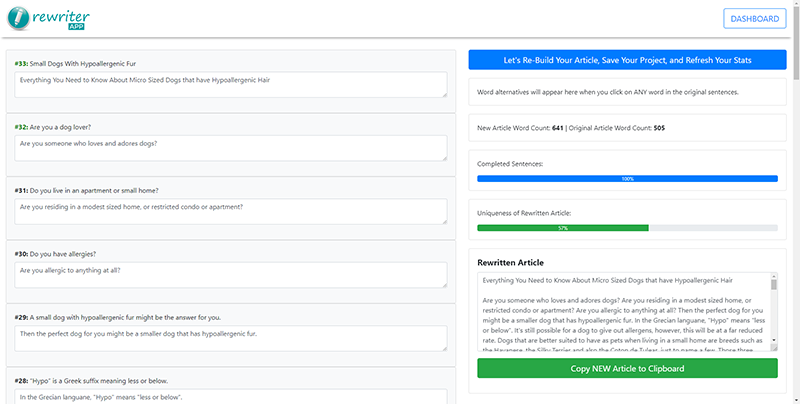Edit the rewrite field for sentence #33
The width and height of the screenshot is (800, 404).
pos(231,84)
